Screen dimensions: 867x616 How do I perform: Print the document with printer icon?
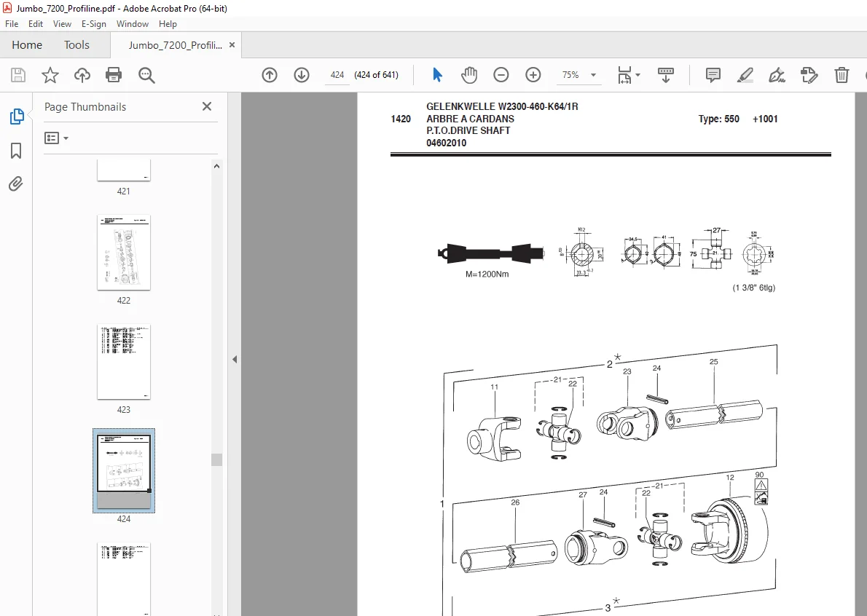click(x=114, y=75)
